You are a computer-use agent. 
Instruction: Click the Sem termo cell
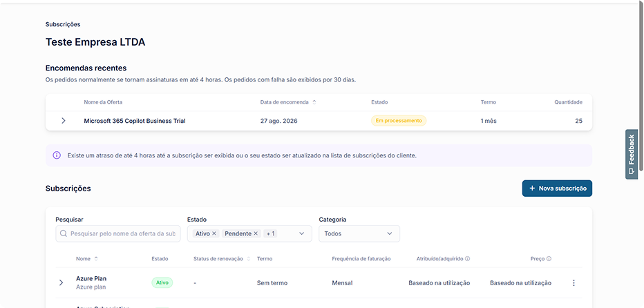272,283
